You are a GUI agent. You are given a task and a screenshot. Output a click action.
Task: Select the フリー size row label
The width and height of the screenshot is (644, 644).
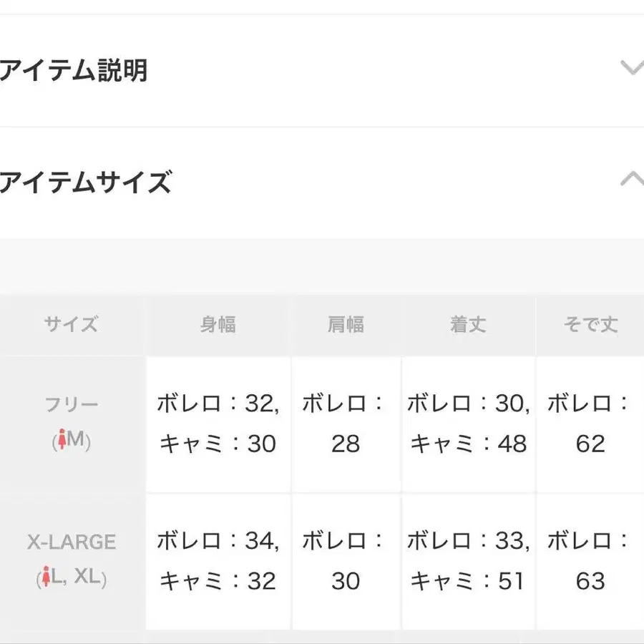point(69,404)
